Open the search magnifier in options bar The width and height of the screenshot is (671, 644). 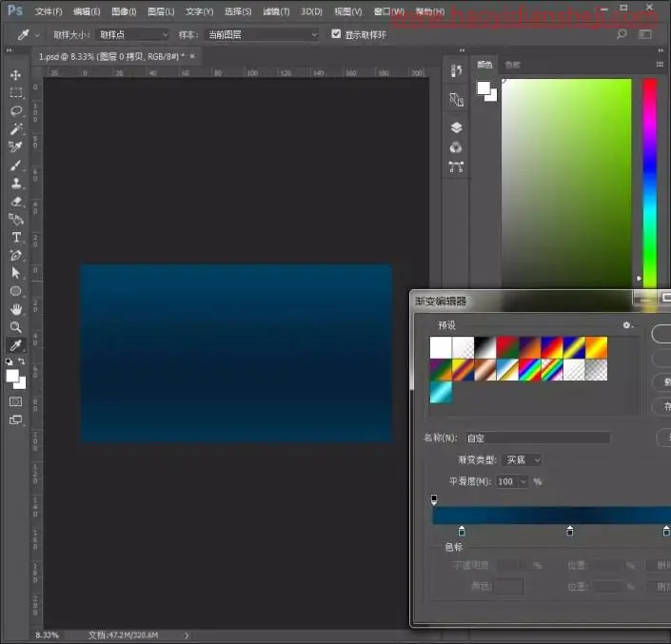[x=622, y=34]
